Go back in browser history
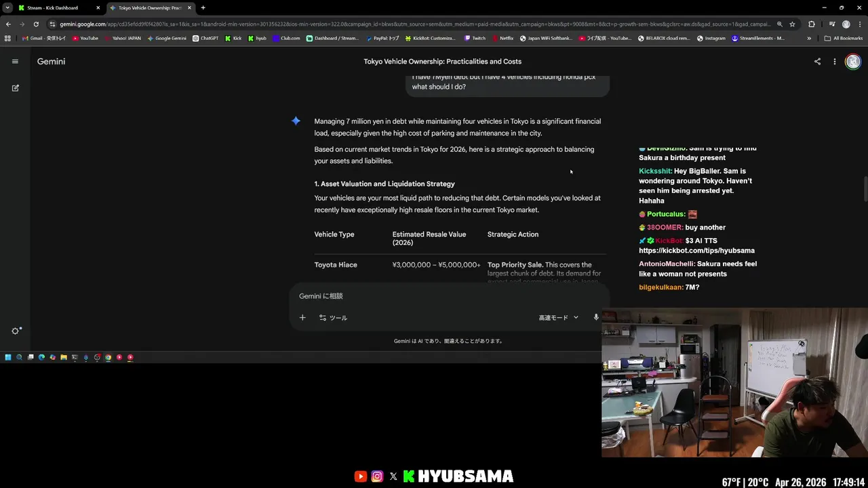 (x=8, y=24)
